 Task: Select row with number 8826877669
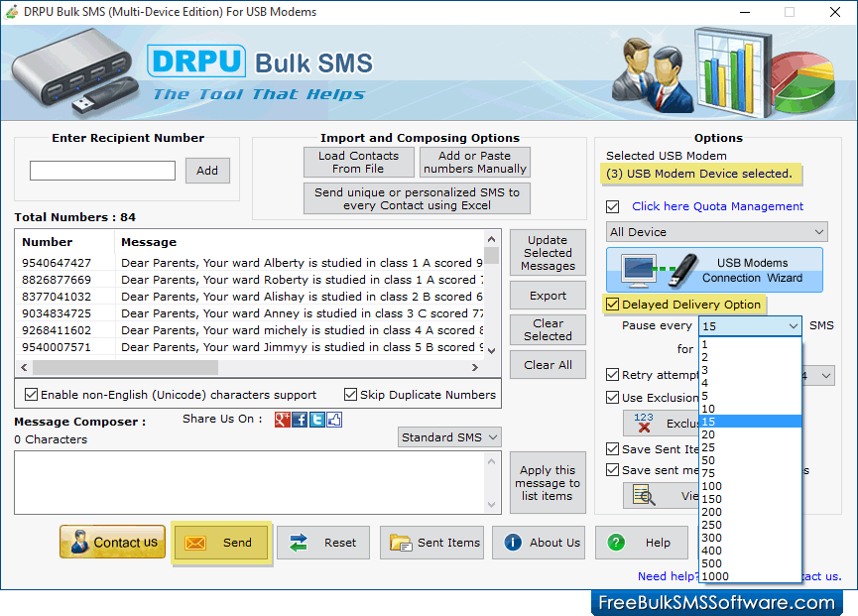251,280
